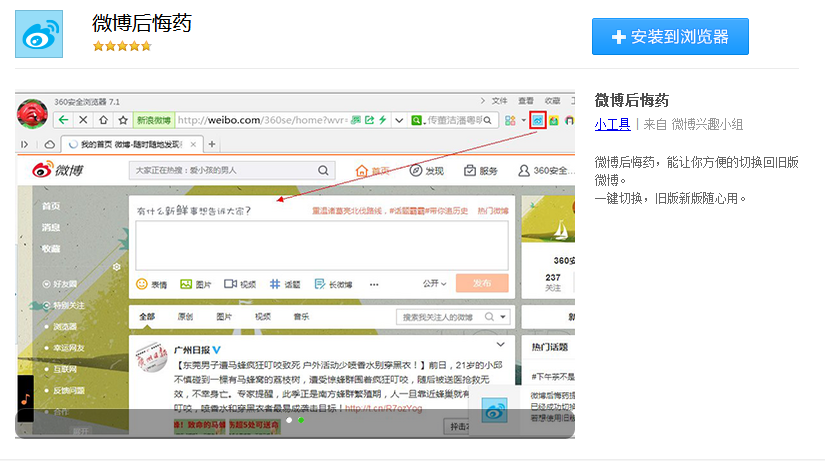Image resolution: width=825 pixels, height=461 pixels.
Task: Click the browser user avatar picture
Action: tap(33, 114)
